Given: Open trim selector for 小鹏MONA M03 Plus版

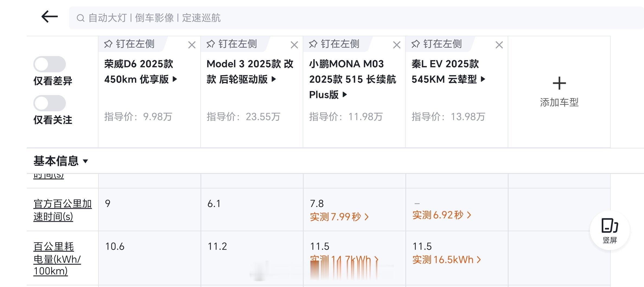Looking at the screenshot, I should pyautogui.click(x=353, y=79).
